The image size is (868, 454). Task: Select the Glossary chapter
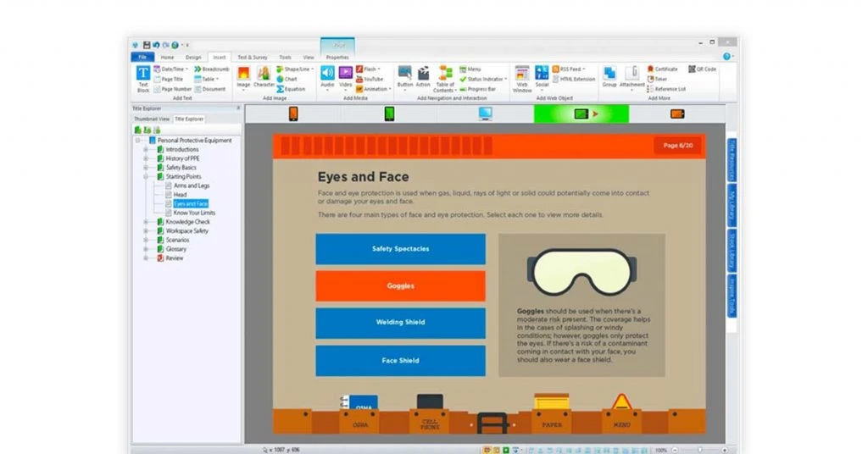point(176,249)
